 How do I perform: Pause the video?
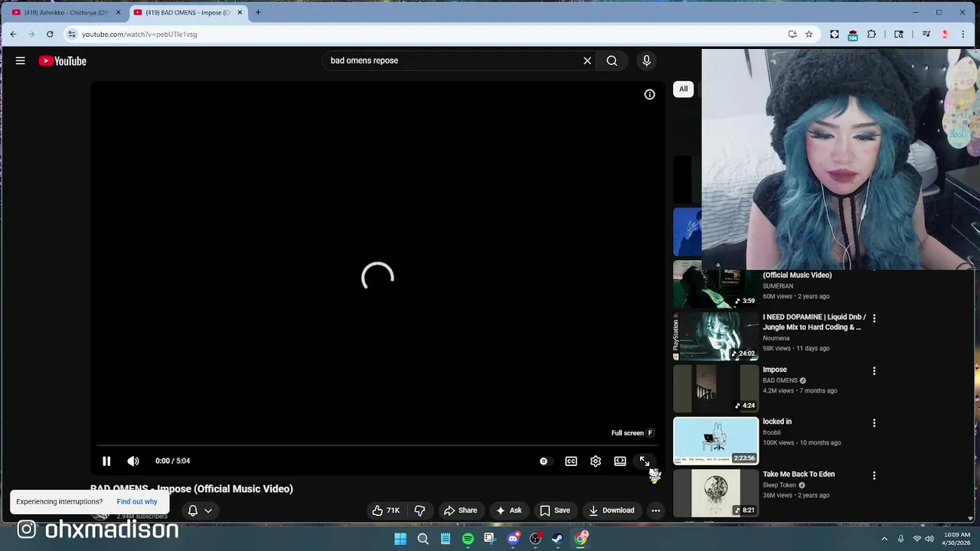[106, 461]
